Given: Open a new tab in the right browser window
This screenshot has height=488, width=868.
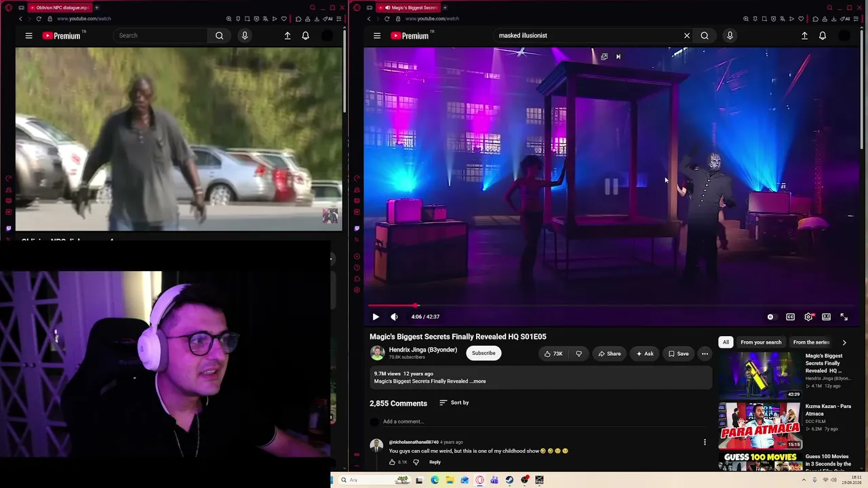Looking at the screenshot, I should [x=445, y=7].
